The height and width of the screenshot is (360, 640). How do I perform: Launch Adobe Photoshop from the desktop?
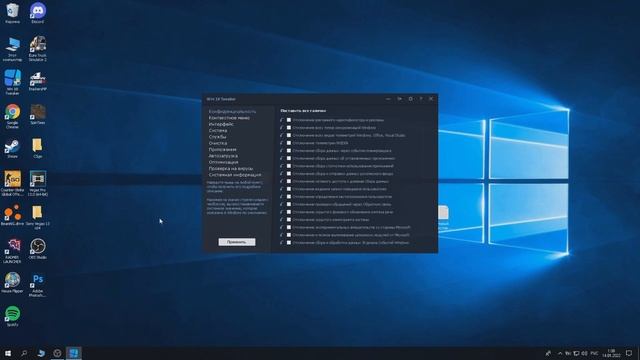click(x=38, y=285)
